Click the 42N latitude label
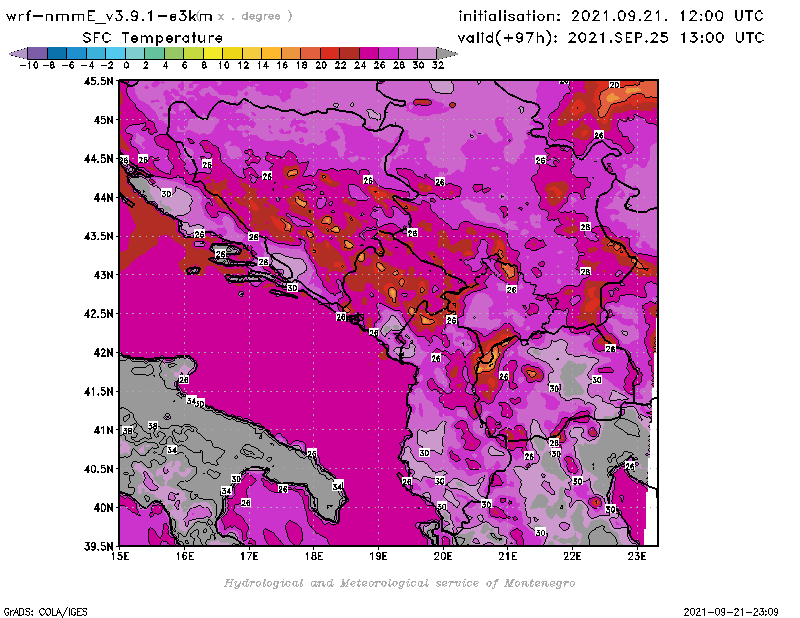This screenshot has height=618, width=800. pos(104,352)
